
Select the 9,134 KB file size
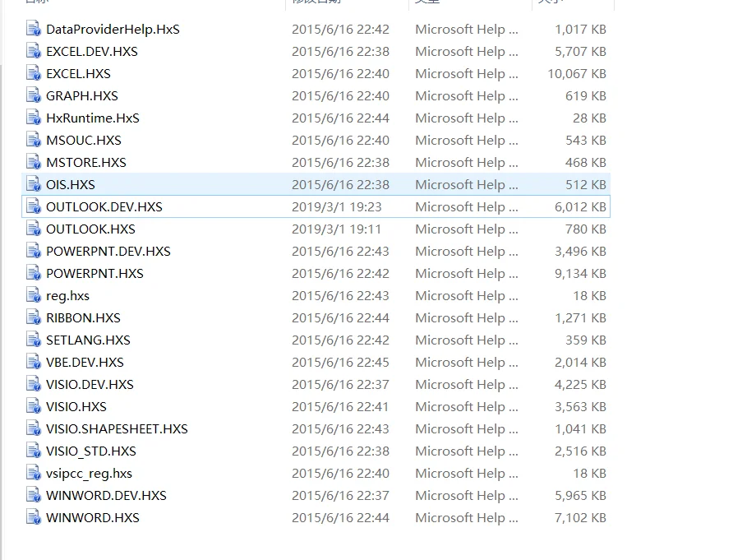(580, 274)
